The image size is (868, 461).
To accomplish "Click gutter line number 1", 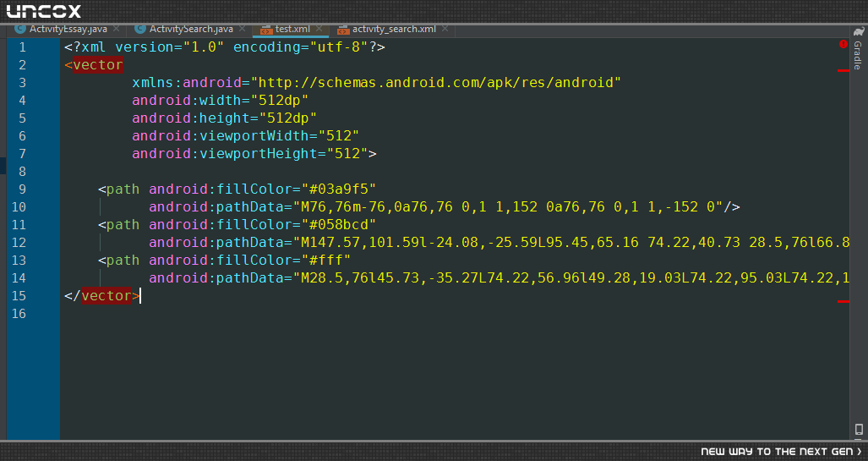I will pos(22,47).
